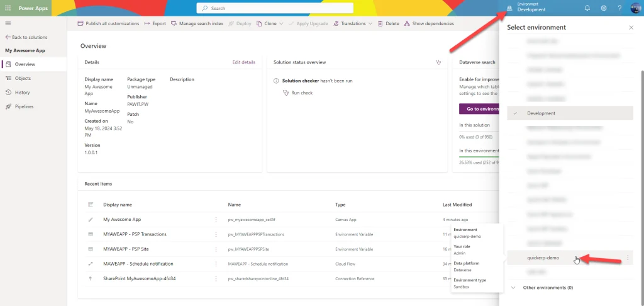Click the Go to environment button
The width and height of the screenshot is (644, 306).
tap(479, 109)
